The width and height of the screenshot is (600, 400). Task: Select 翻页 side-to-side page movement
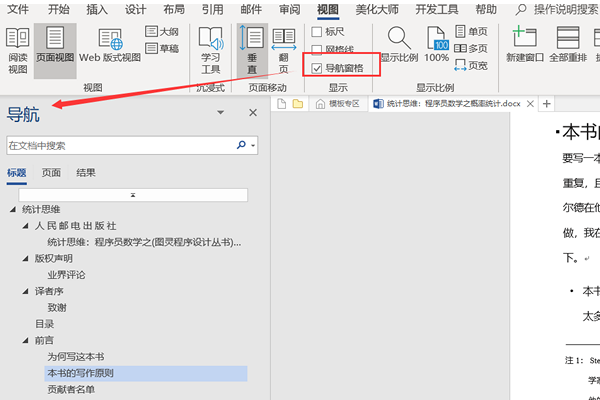tap(284, 51)
